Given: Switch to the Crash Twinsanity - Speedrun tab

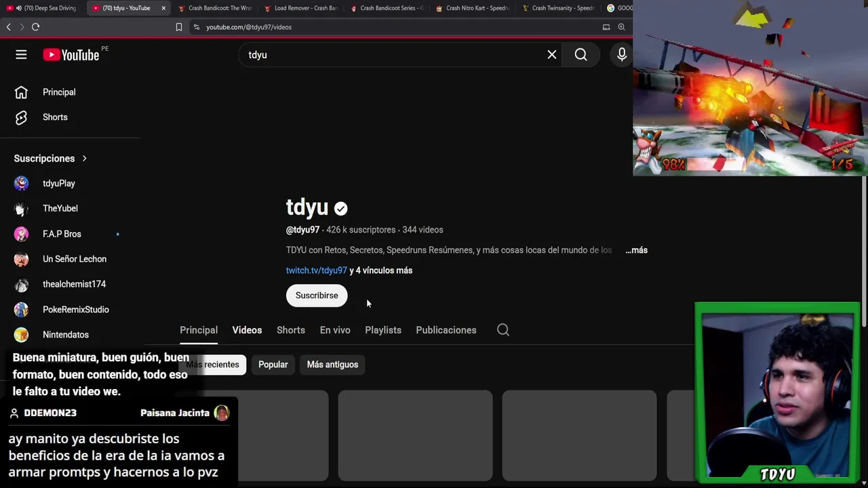Looking at the screenshot, I should pyautogui.click(x=558, y=8).
